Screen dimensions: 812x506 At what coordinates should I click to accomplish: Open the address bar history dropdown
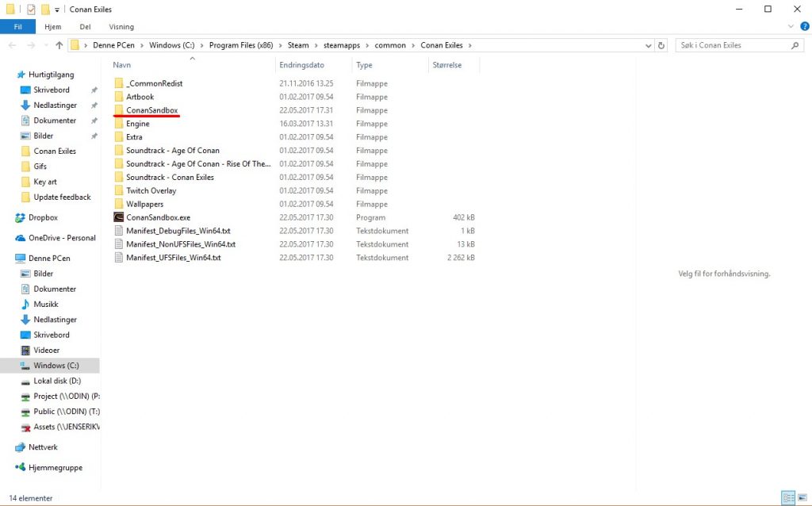646,46
